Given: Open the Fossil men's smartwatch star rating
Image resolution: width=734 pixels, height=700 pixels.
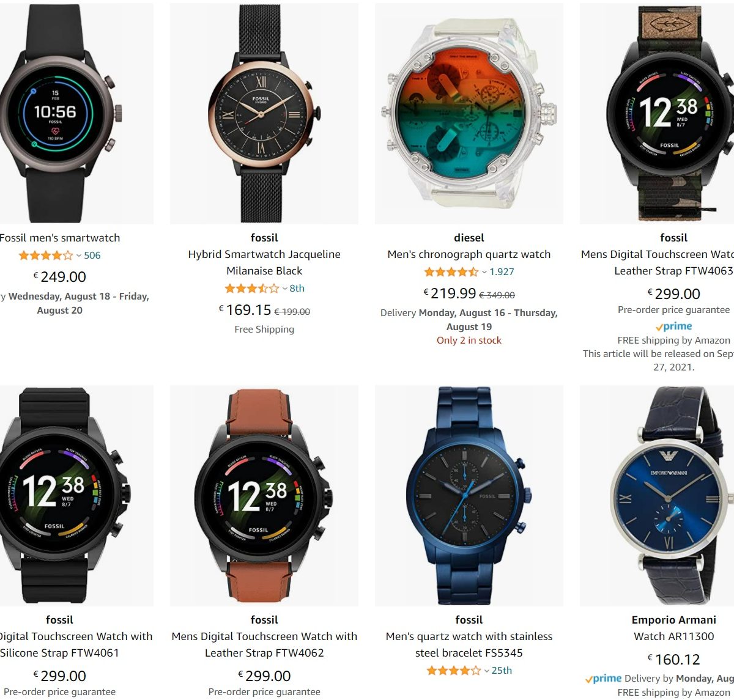Looking at the screenshot, I should [46, 256].
